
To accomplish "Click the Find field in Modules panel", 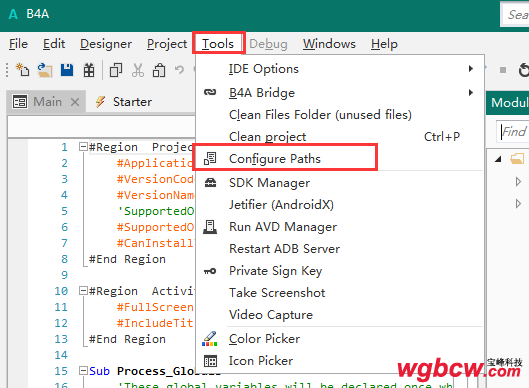I will (x=513, y=131).
